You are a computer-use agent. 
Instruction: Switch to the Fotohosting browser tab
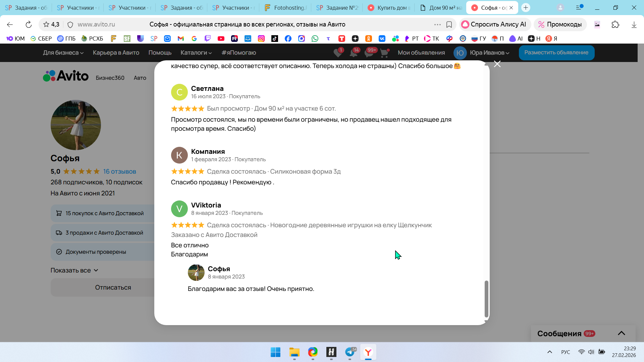(x=286, y=8)
